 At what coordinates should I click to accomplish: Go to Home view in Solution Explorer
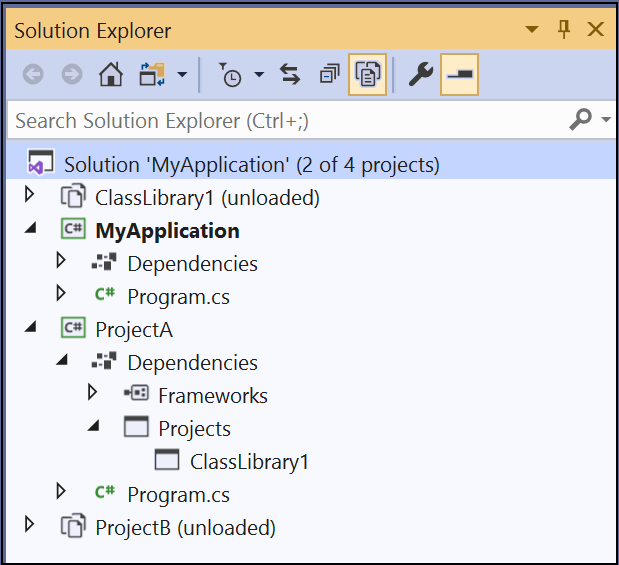[111, 74]
